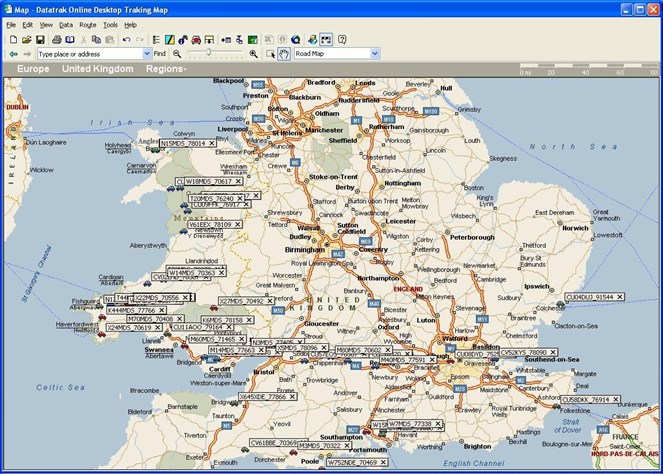Print the map using the printer icon
663x474 pixels.
57,40
